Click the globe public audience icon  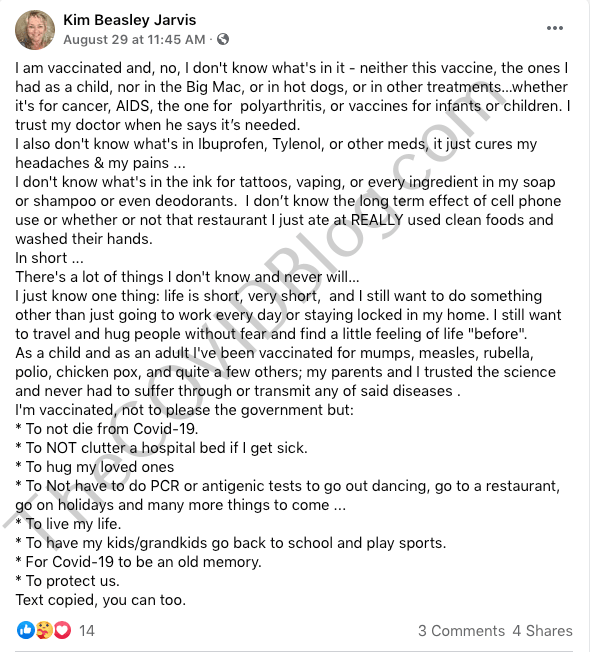tap(223, 39)
